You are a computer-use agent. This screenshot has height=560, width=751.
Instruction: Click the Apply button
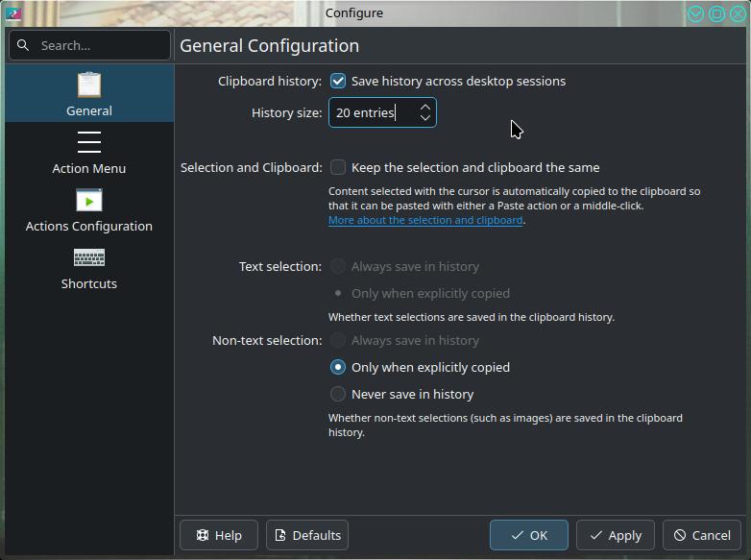pos(615,535)
